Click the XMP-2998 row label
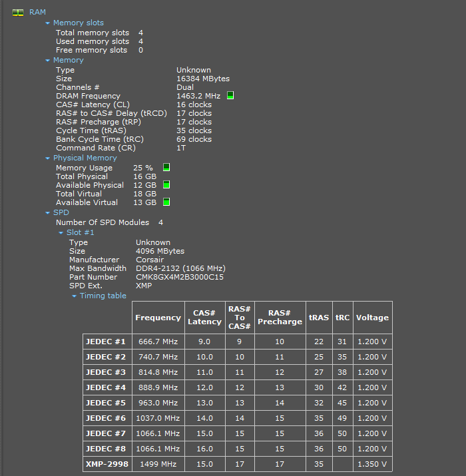This screenshot has width=466, height=476. 107,464
